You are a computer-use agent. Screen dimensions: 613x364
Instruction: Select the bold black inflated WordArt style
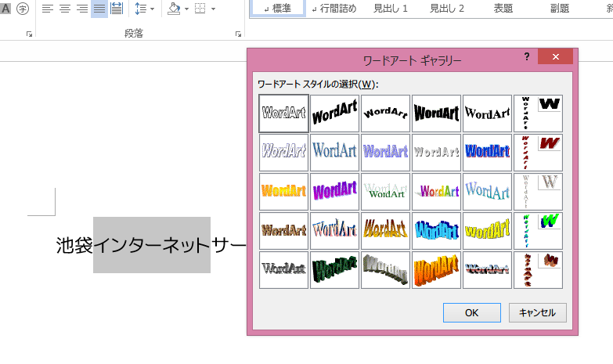click(x=436, y=114)
